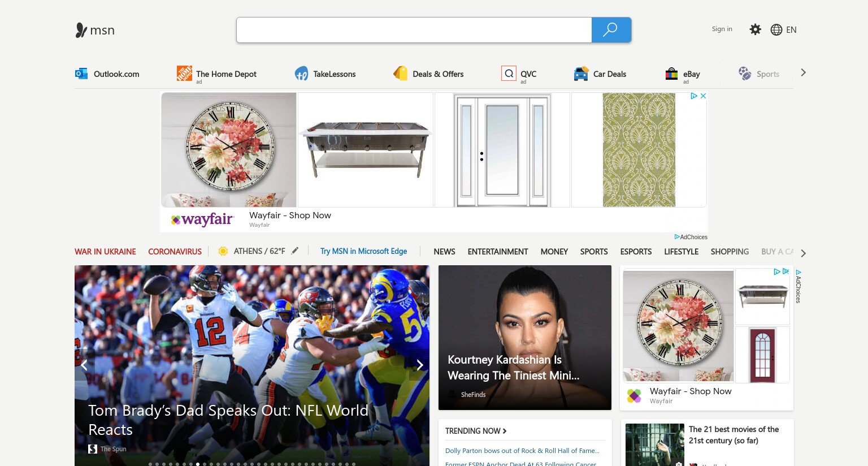The image size is (868, 466).
Task: Click the Home Depot logo icon
Action: pyautogui.click(x=184, y=73)
